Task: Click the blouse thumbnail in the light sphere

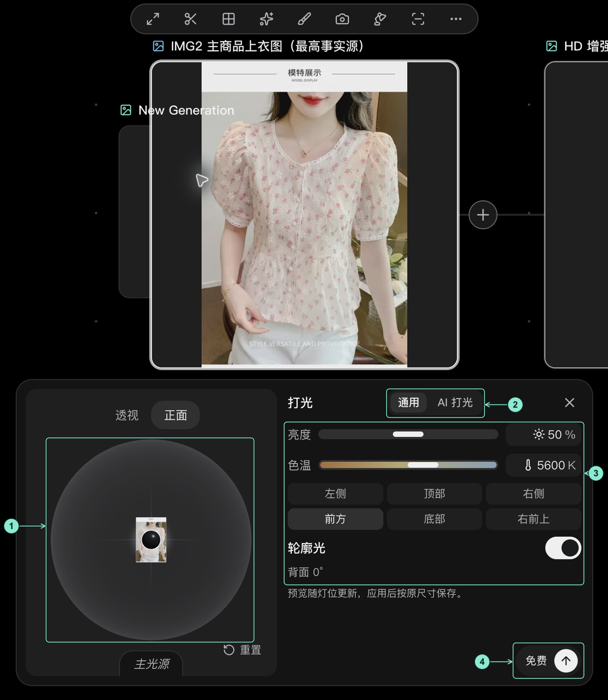Action: point(151,539)
